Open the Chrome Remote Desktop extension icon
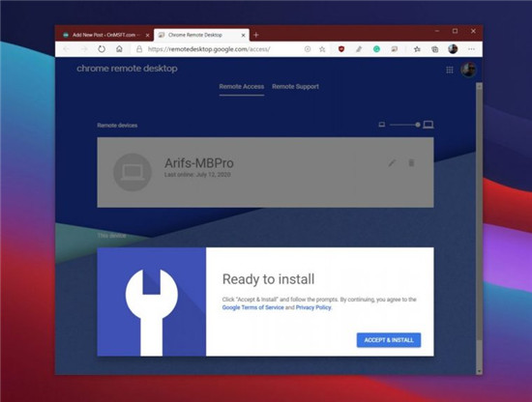532x402 pixels. point(394,49)
